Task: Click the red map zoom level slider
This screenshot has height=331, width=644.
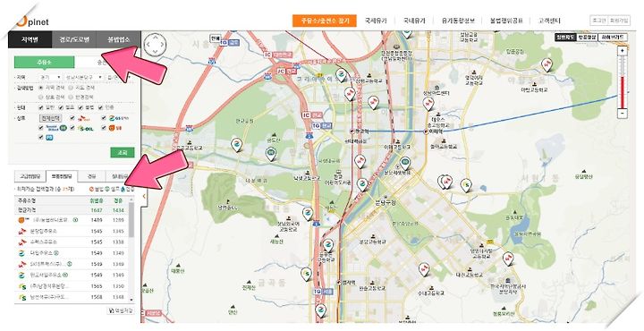Action: (x=623, y=92)
